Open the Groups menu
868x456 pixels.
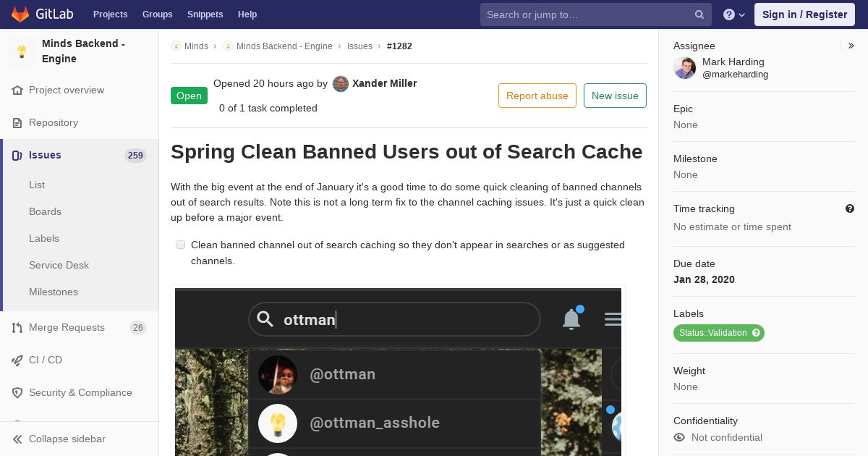[157, 14]
